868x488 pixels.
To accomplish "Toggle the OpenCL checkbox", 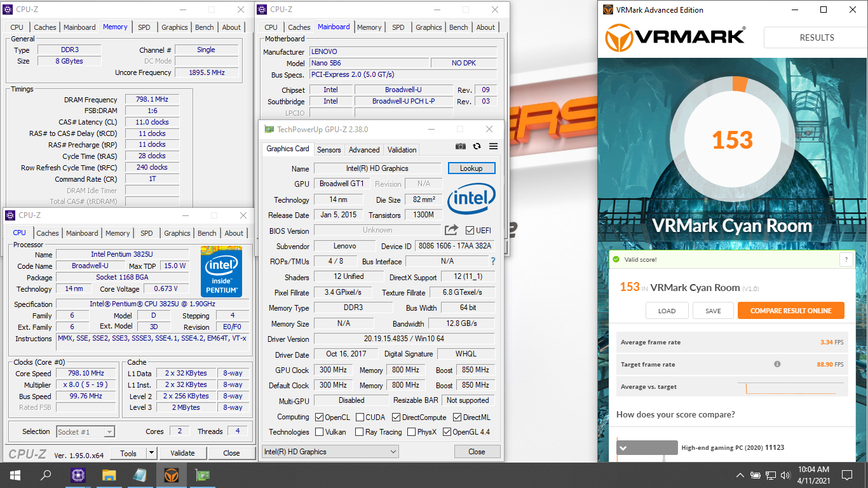I will (320, 417).
